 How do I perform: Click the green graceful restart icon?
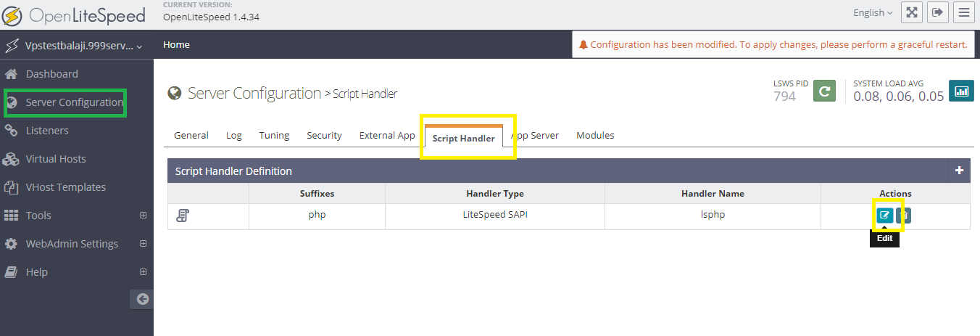(824, 91)
